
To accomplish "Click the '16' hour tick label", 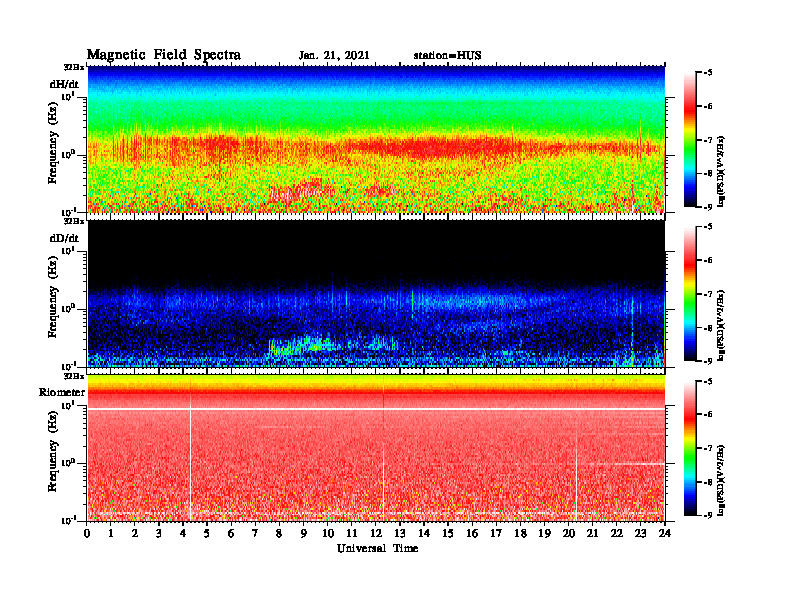I will tap(472, 534).
